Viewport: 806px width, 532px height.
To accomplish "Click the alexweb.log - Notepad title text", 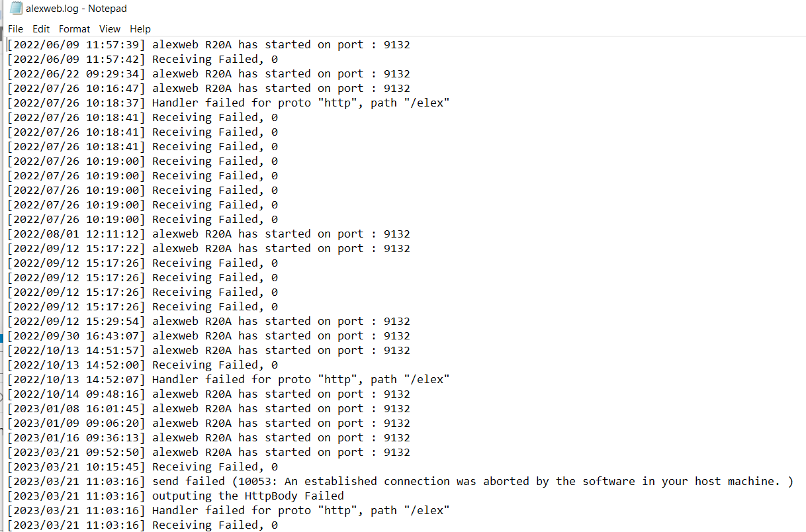I will (x=76, y=9).
